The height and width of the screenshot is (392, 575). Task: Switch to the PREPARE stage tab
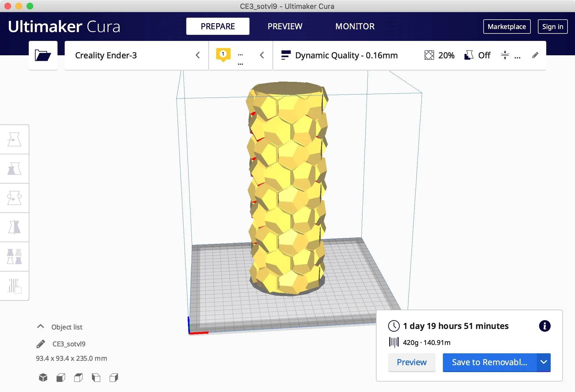[218, 26]
